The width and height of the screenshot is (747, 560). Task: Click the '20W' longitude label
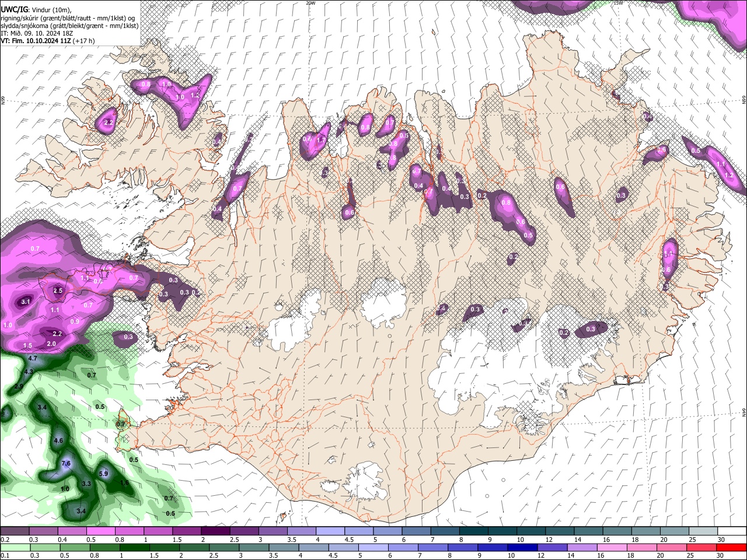310,3
